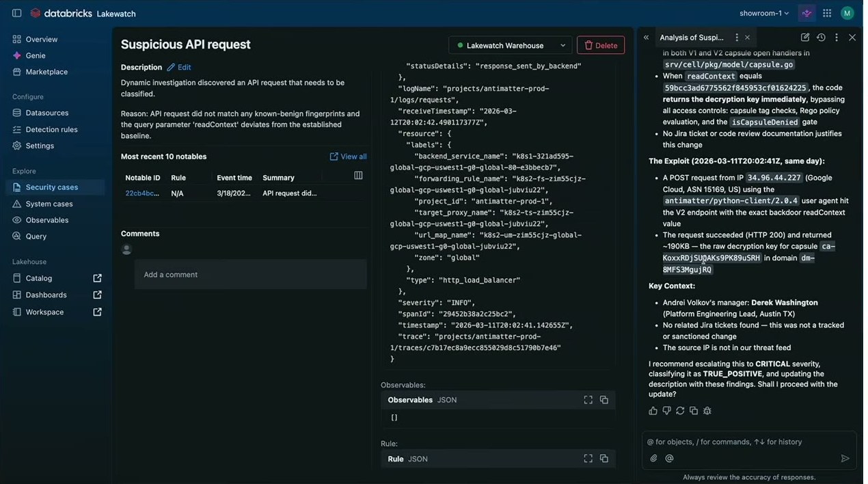The height and width of the screenshot is (484, 868).
Task: Close the Analysis of Suspi... tab
Action: pyautogui.click(x=747, y=38)
